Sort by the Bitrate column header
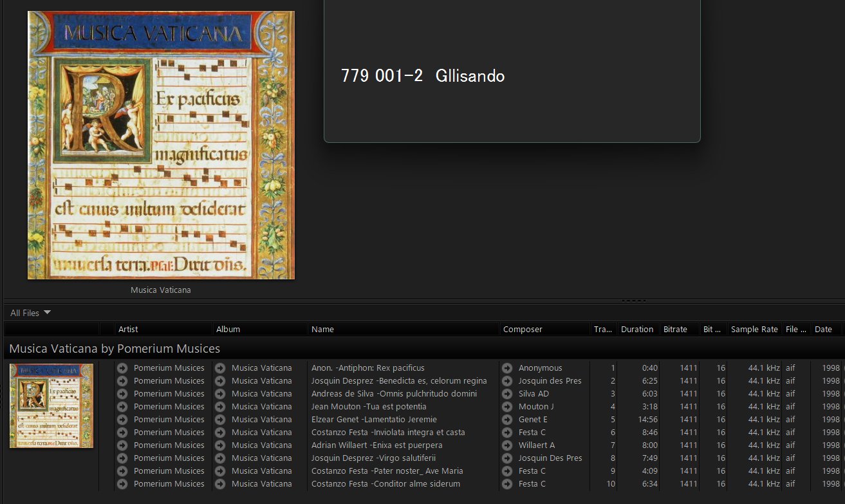The width and height of the screenshot is (845, 504). [680, 329]
